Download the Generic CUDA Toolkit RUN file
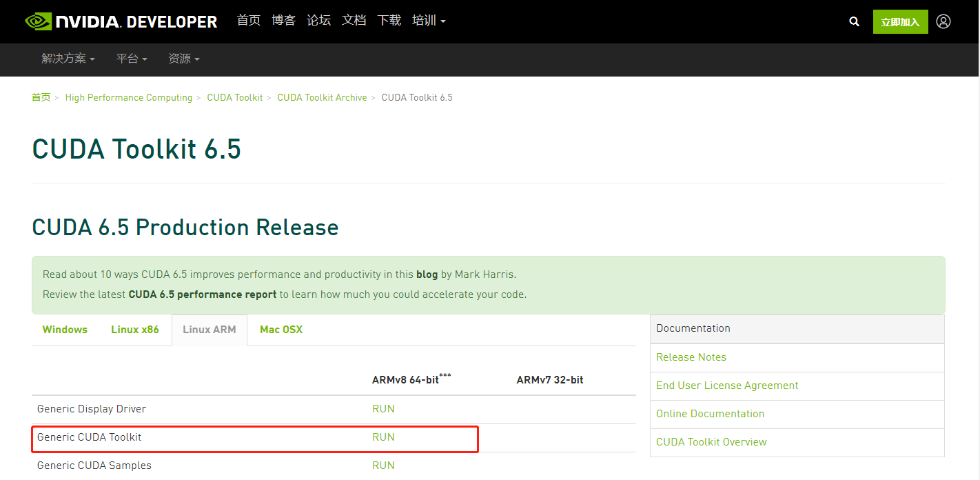This screenshot has height=480, width=980. pos(383,437)
